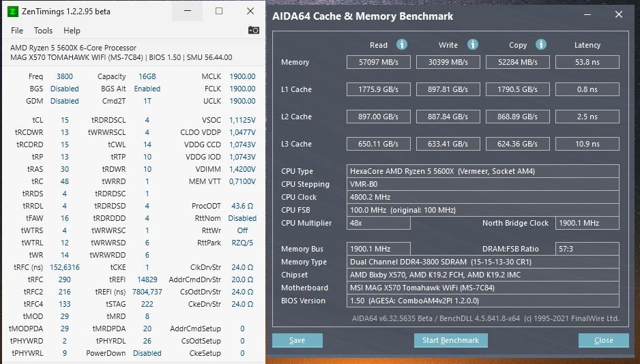Click the Copy info icon in AIDA64
640x364 pixels.
click(x=541, y=44)
